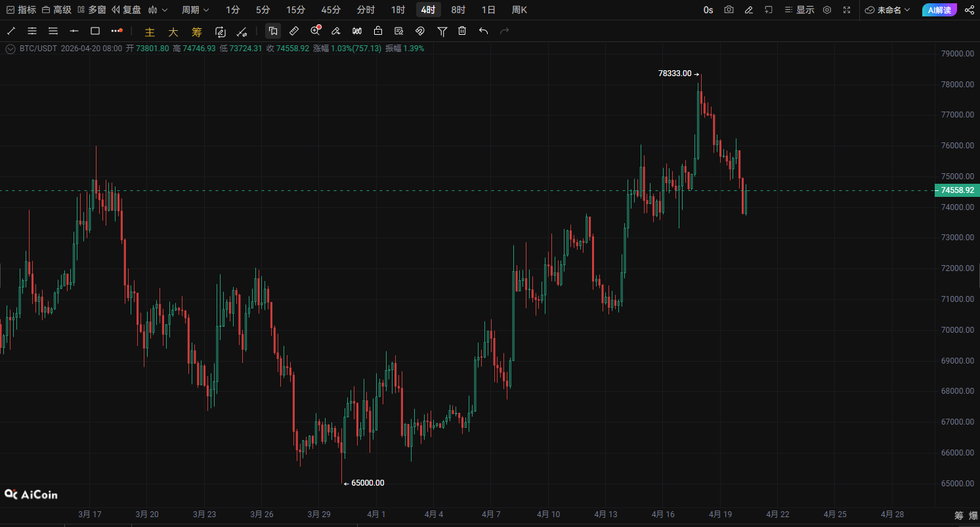
Task: Undo the last drawing action
Action: click(484, 31)
